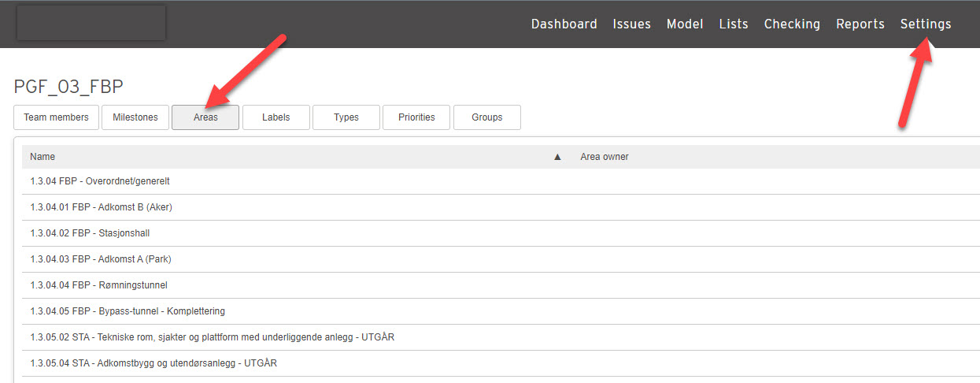
Task: Show the Labels tab
Action: 276,117
